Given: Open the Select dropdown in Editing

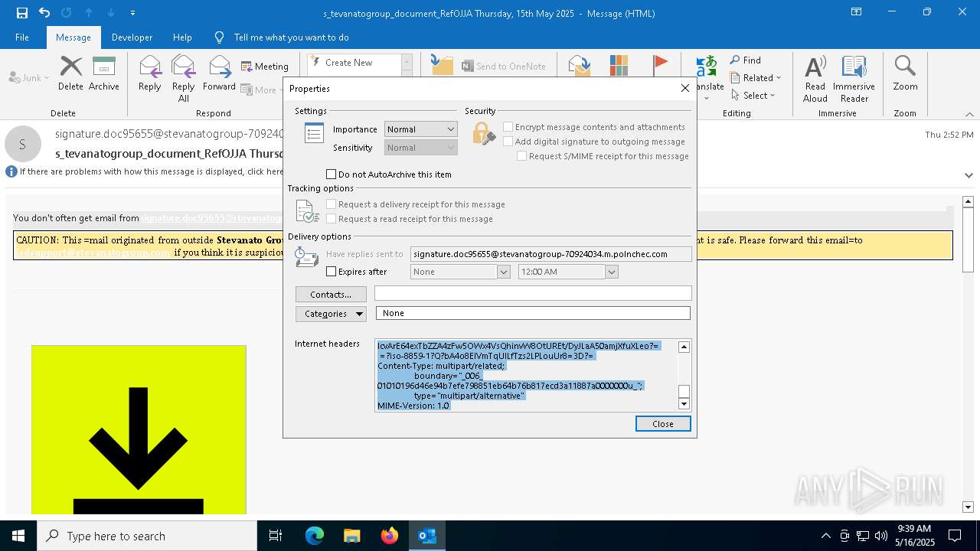Looking at the screenshot, I should pyautogui.click(x=753, y=96).
